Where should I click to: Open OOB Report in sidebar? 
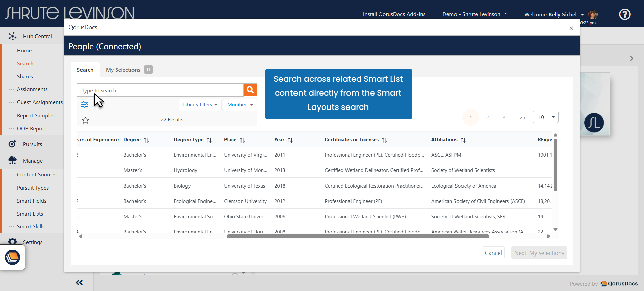[x=32, y=128]
